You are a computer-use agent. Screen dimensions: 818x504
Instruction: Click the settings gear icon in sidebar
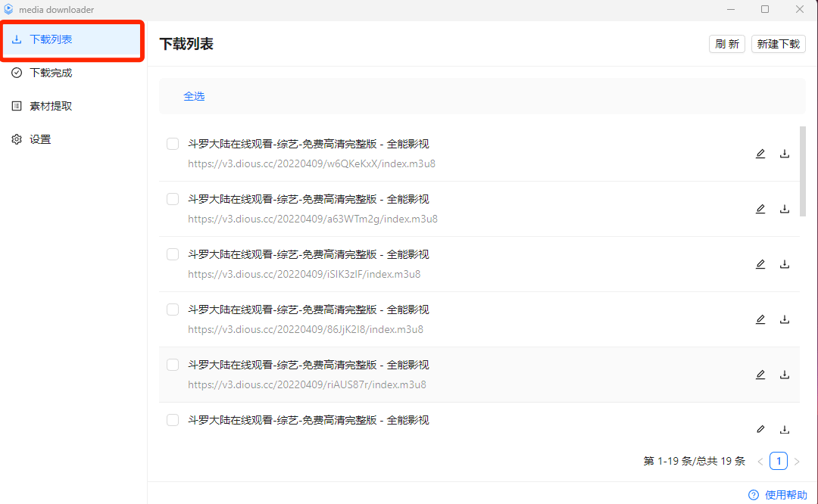17,139
